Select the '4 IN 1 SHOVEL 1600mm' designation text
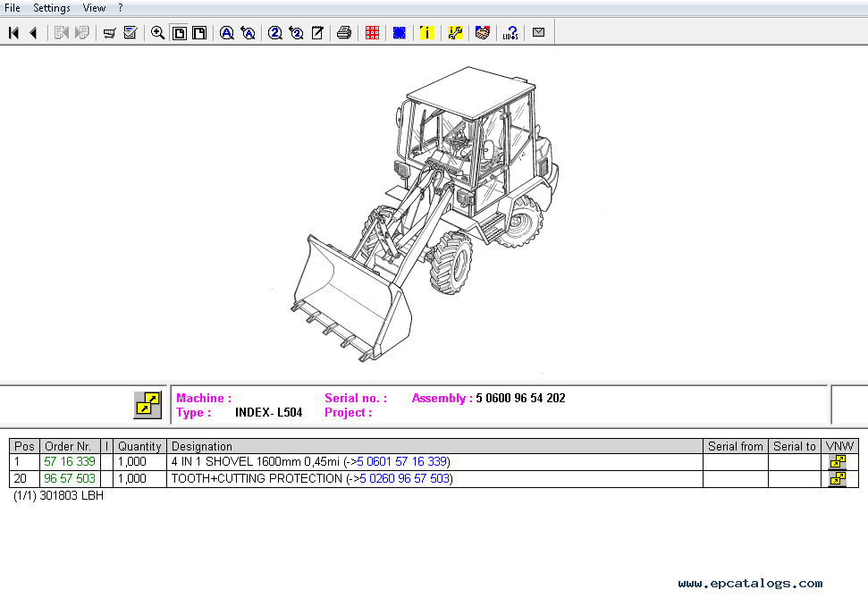Screen dimensions: 868x598 coord(236,462)
